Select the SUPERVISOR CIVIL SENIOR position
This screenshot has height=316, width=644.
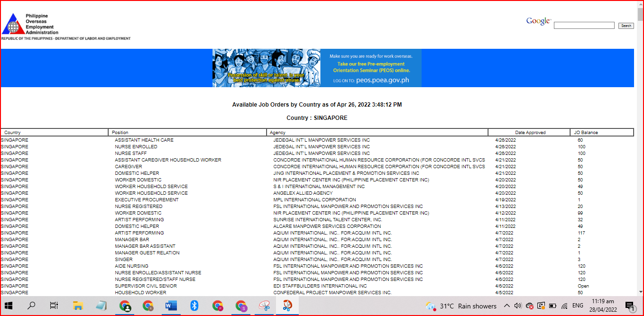click(x=146, y=286)
